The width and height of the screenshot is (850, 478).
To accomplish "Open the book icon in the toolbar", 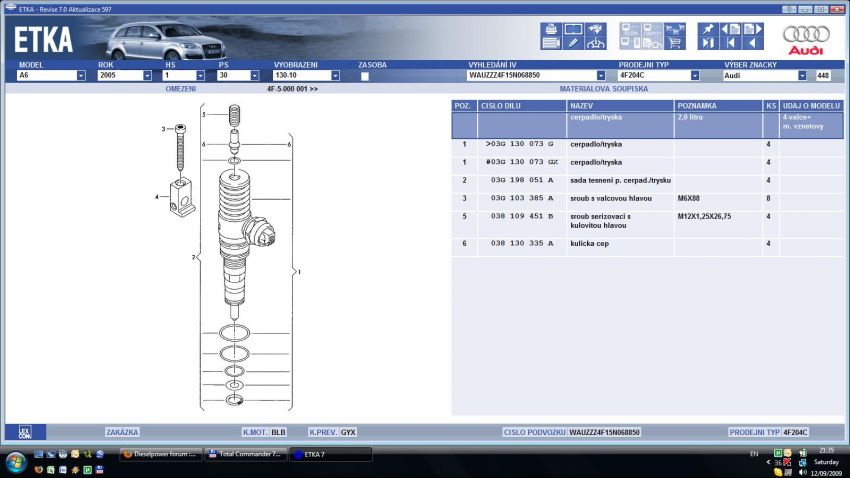I will click(x=574, y=29).
